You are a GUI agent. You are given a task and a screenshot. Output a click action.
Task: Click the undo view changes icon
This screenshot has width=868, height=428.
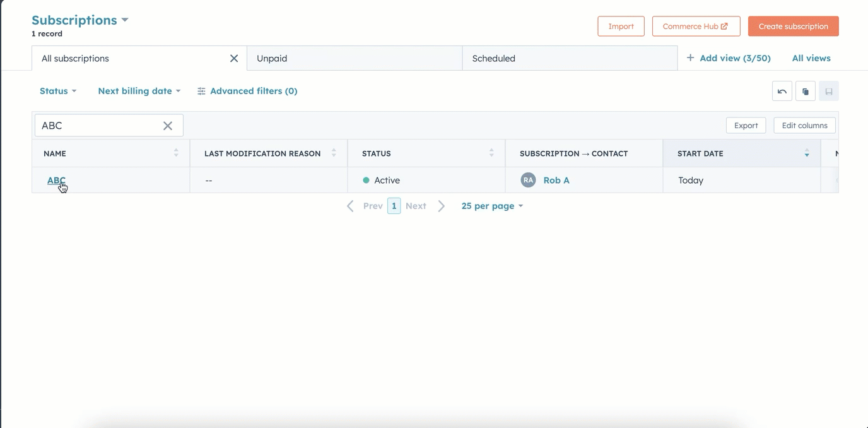click(x=782, y=90)
